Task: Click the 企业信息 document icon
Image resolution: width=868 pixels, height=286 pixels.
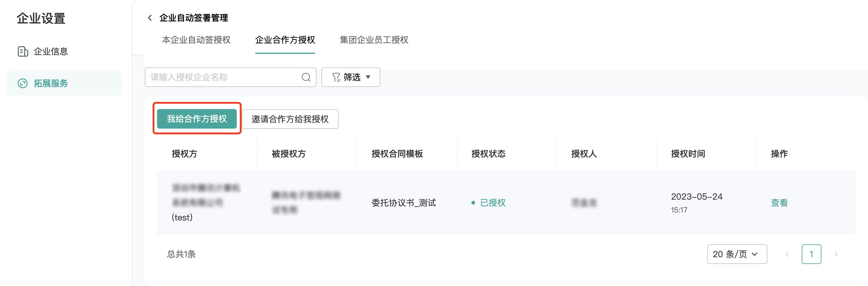Action: (x=23, y=51)
